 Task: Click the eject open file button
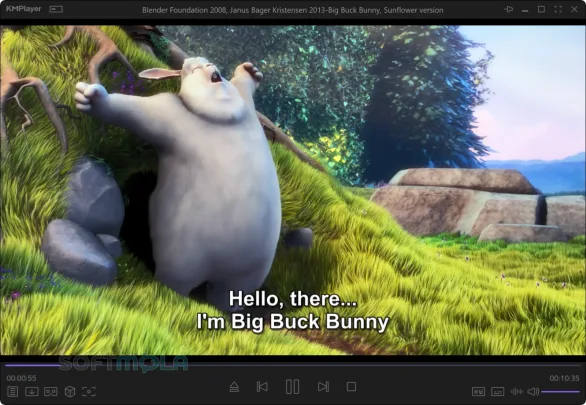pyautogui.click(x=234, y=387)
